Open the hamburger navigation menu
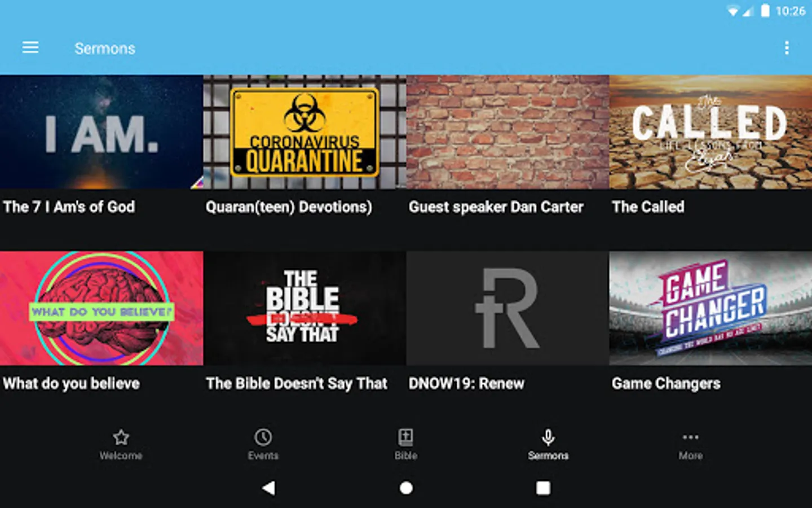The image size is (812, 508). coord(30,48)
